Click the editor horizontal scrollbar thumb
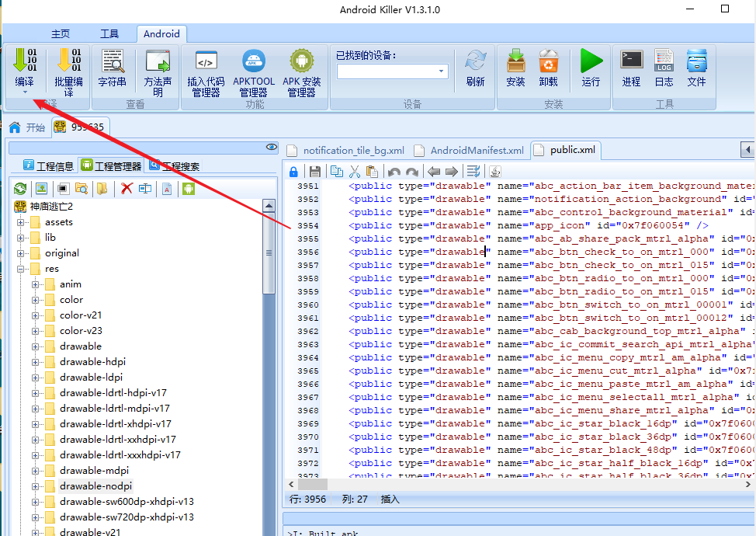 click(313, 484)
